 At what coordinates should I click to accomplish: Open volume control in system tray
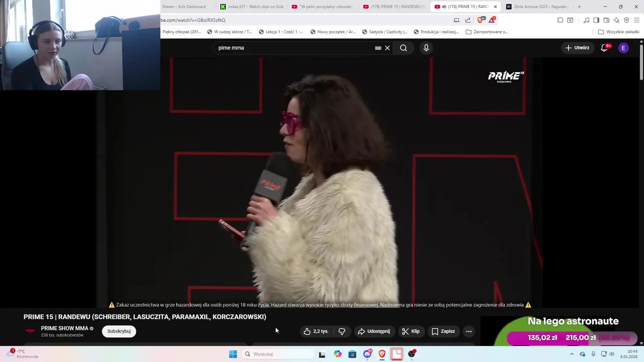tap(612, 354)
